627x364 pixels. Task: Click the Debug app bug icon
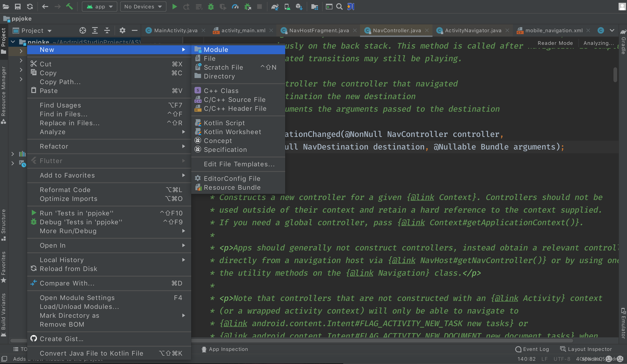coord(211,7)
